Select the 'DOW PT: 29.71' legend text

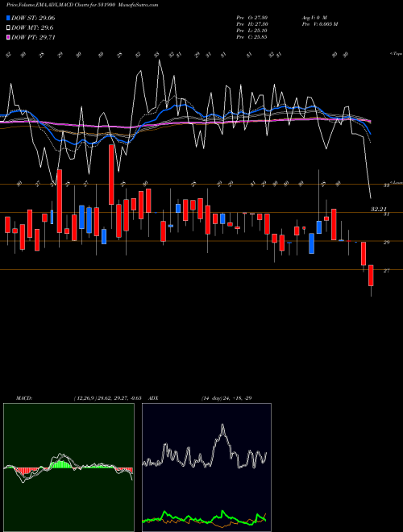[x=33, y=38]
